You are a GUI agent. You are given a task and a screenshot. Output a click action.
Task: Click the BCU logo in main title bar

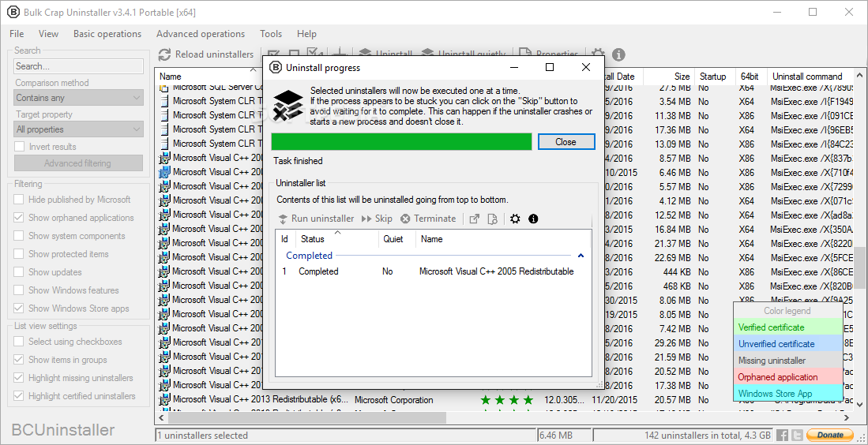(x=13, y=12)
